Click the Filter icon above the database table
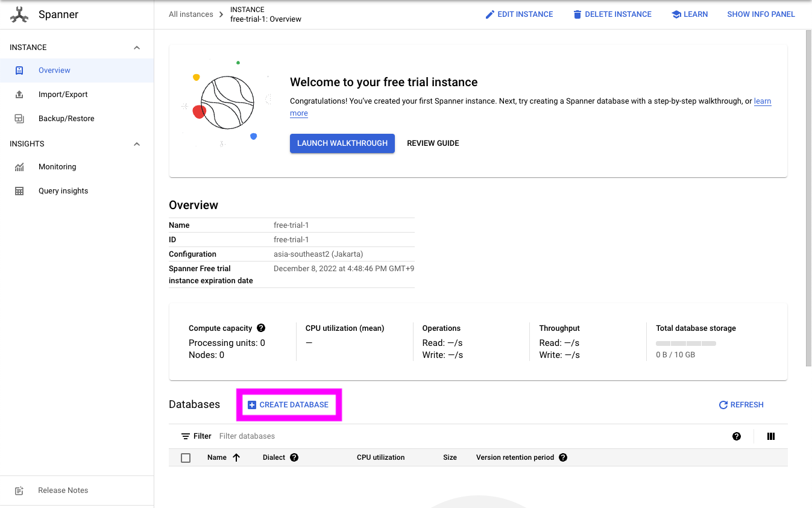The image size is (812, 508). click(186, 436)
